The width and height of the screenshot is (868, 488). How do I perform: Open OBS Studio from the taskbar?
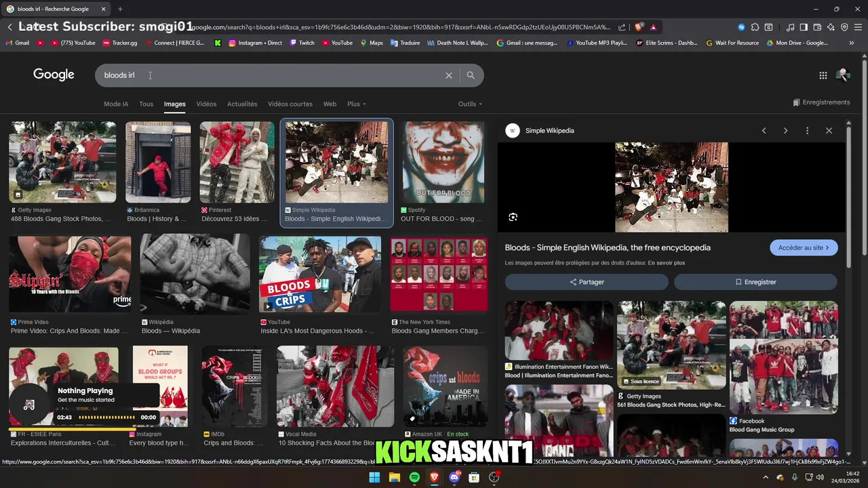pos(494,477)
